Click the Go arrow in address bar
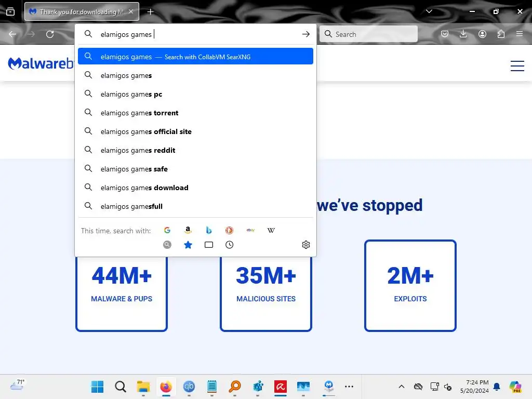Viewport: 532px width, 399px height. tap(305, 34)
